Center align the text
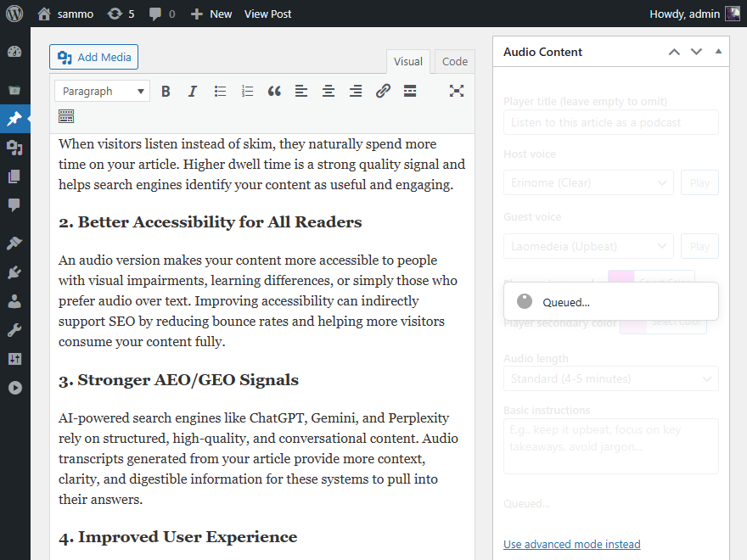The width and height of the screenshot is (747, 560). click(x=329, y=91)
